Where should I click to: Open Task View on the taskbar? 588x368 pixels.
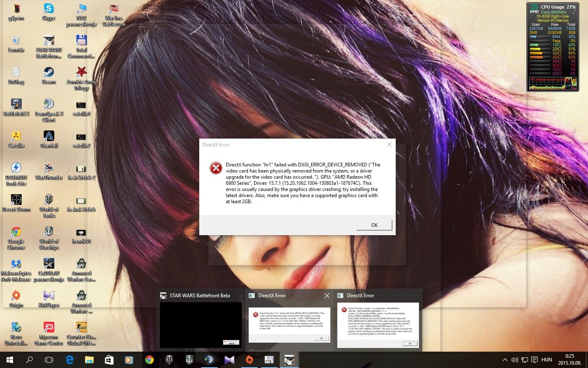tap(49, 360)
